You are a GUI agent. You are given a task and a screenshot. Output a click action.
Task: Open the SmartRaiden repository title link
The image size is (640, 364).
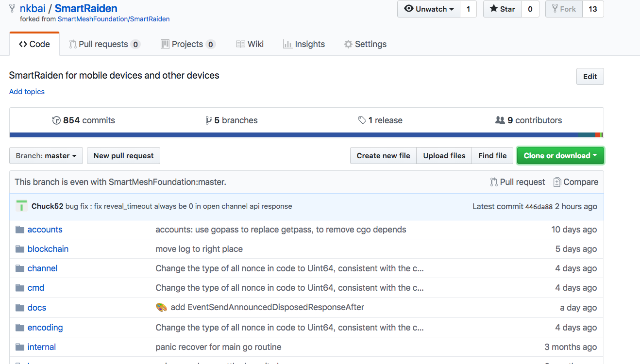click(x=86, y=8)
